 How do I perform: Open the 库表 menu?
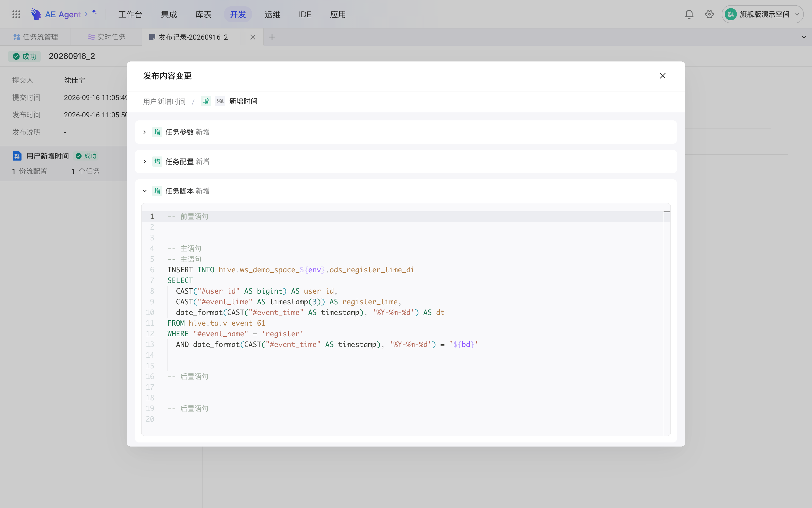point(203,14)
